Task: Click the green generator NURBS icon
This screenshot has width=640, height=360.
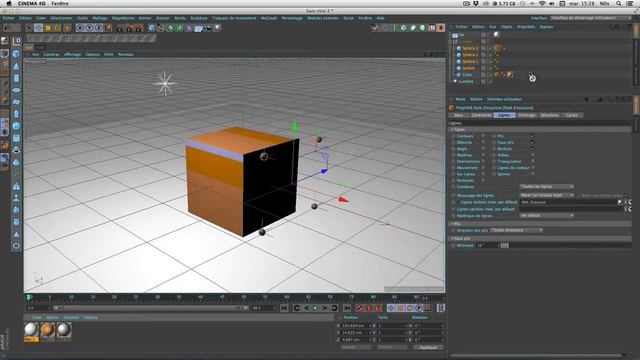Action: [171, 28]
